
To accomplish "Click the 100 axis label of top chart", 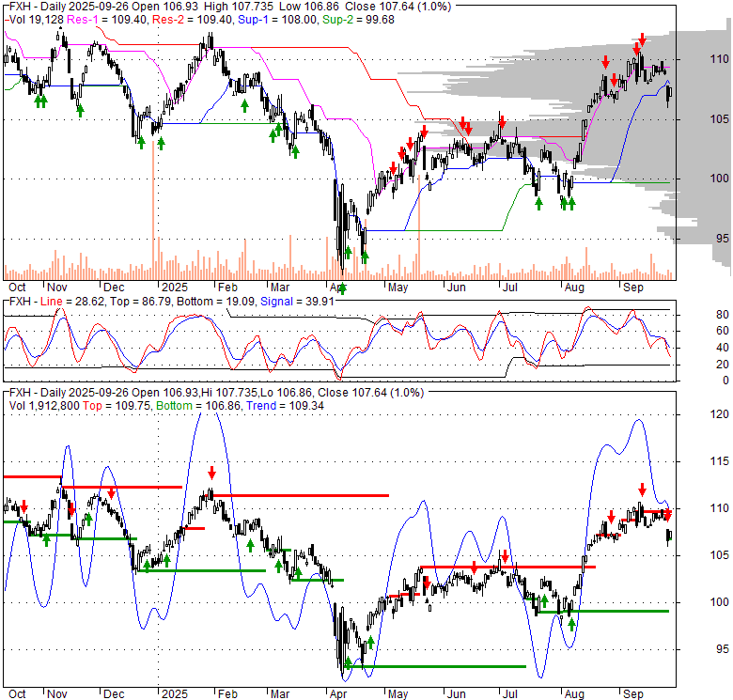I will pyautogui.click(x=719, y=179).
